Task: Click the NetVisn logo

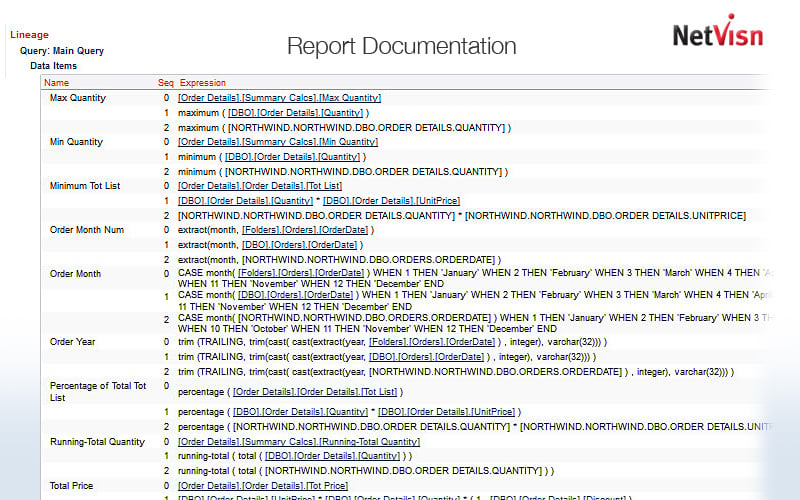Action: click(x=717, y=37)
